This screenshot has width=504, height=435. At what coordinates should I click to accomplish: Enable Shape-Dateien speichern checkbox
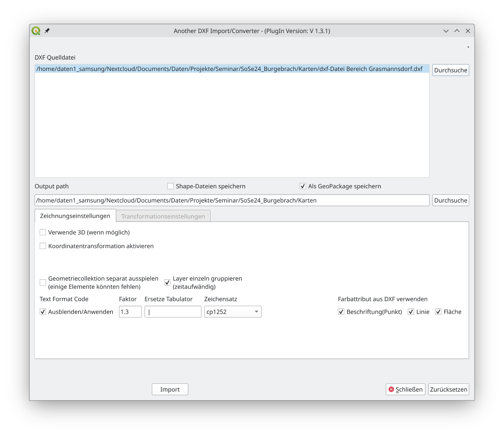[x=170, y=186]
